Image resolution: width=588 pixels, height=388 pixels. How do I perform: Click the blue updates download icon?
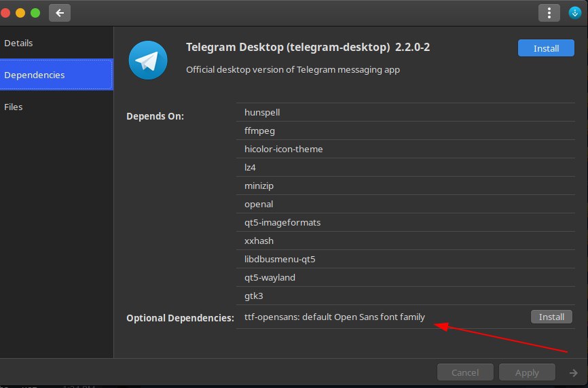coord(575,13)
